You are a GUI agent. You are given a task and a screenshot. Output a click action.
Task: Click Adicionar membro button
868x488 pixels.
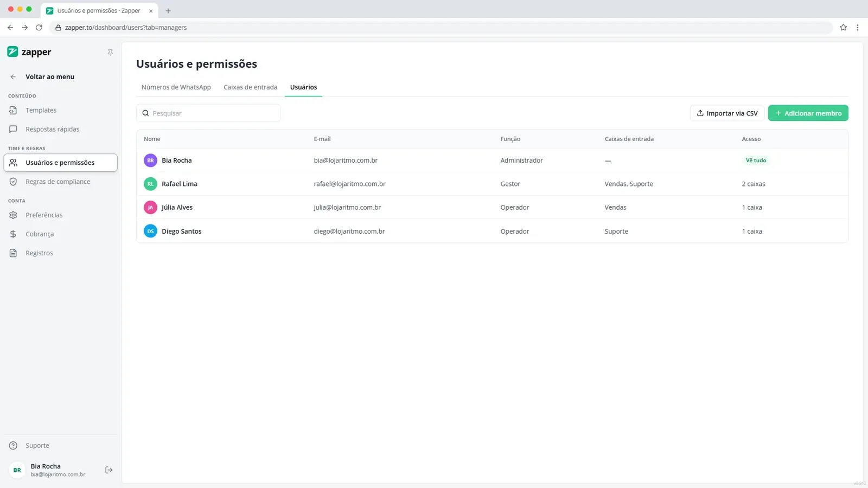[808, 113]
